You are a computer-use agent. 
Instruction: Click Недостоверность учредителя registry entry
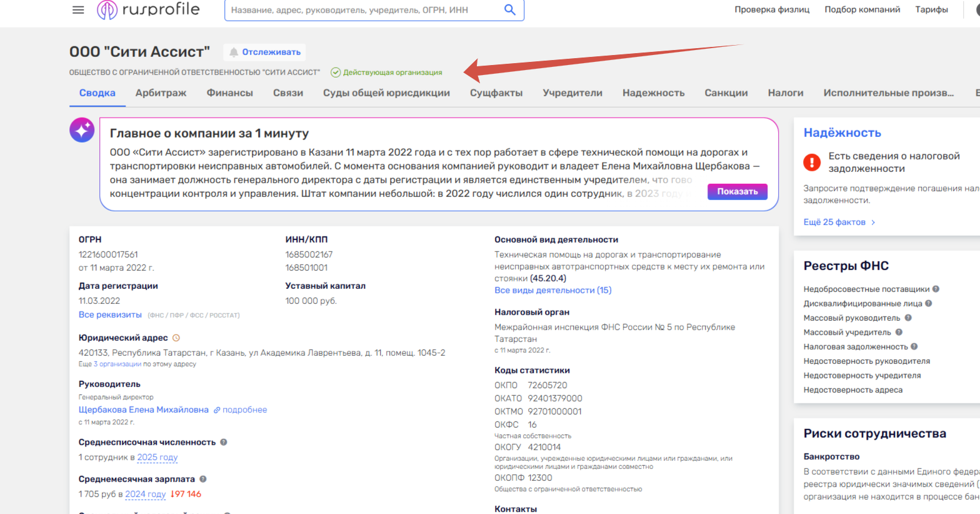coord(862,375)
